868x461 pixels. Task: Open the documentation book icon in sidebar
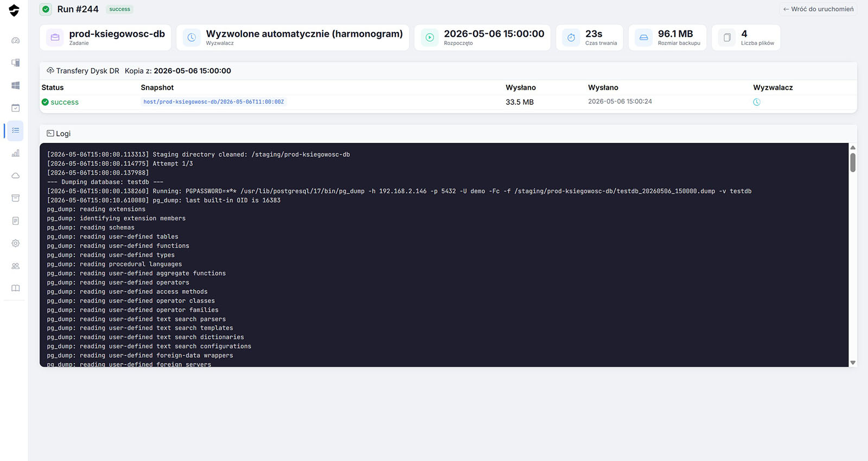coord(16,288)
